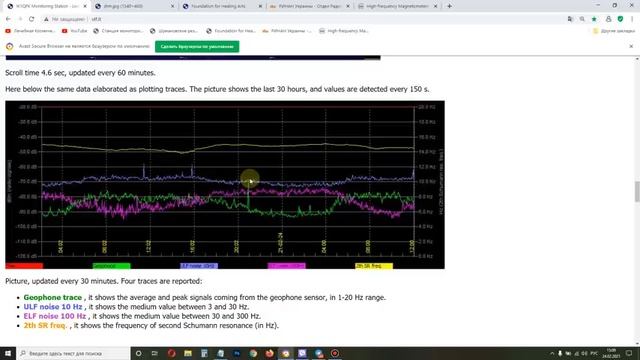Open the red record app icon in taskbar
Screen dimensions: 640x360
[x=335, y=353]
